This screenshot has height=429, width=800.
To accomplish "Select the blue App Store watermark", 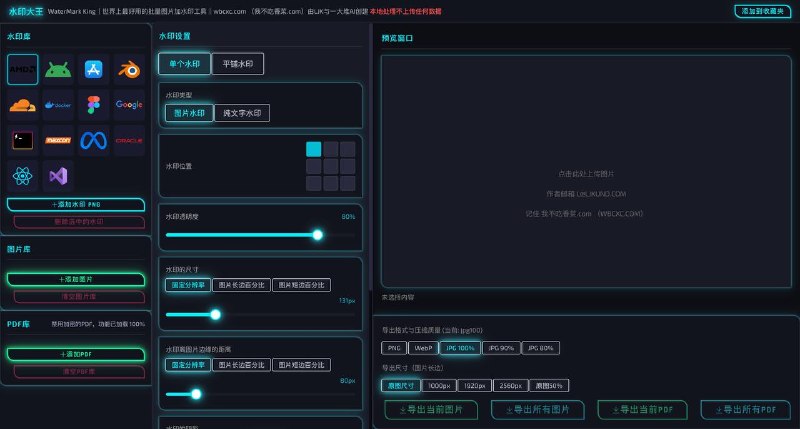I will [93, 69].
